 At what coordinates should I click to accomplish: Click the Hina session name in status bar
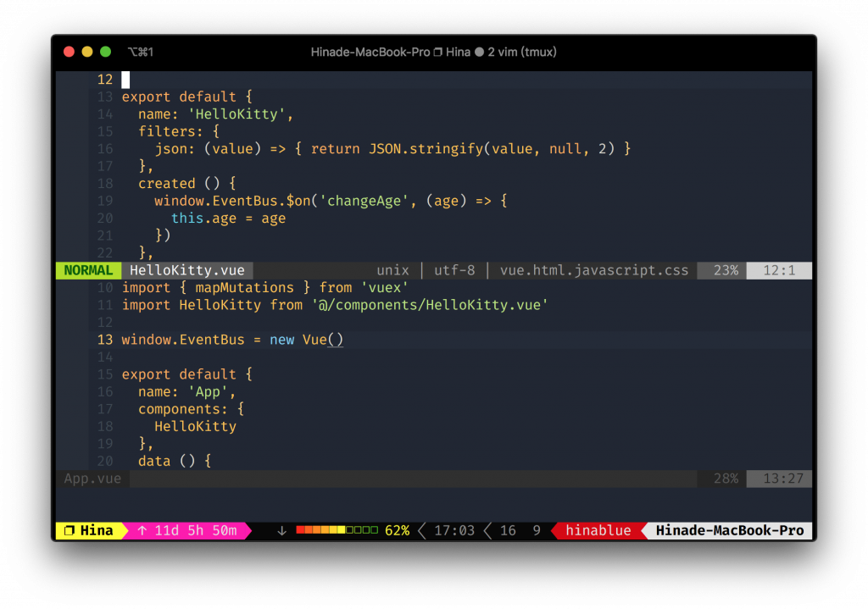click(97, 530)
